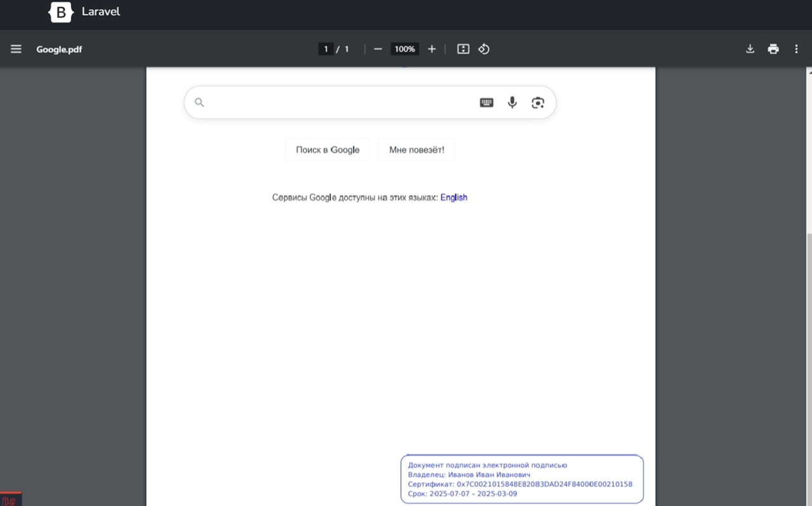Click the 100% zoom level field
The height and width of the screenshot is (506, 812).
[x=405, y=49]
